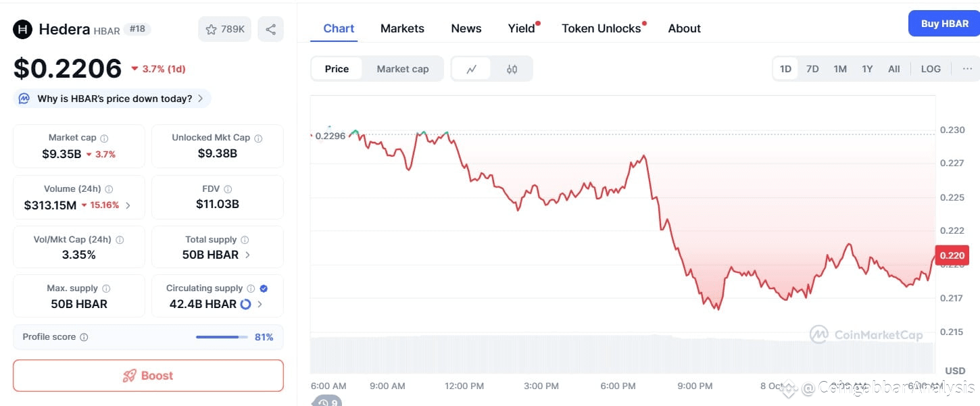Click the Profile score info icon
The image size is (980, 406).
[x=84, y=337]
